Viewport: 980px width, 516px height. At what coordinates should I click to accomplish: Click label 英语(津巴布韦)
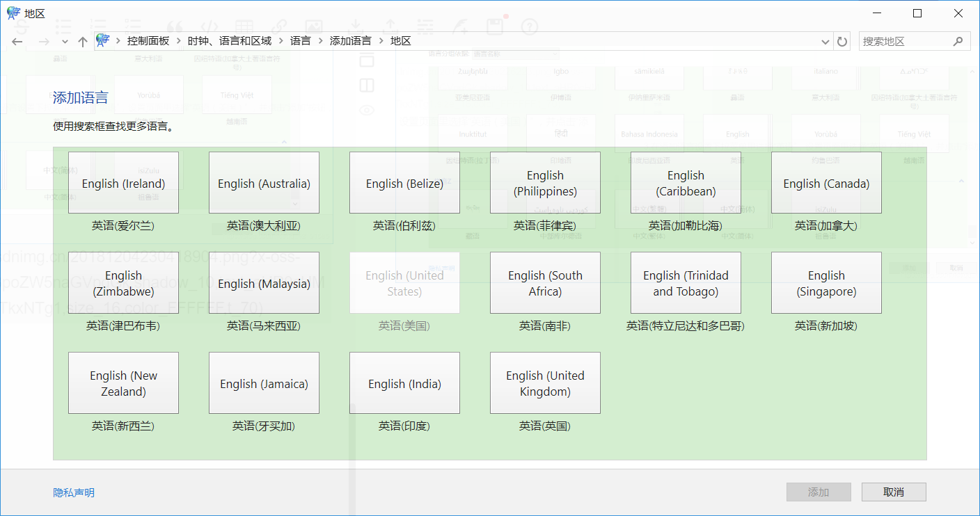coord(123,326)
